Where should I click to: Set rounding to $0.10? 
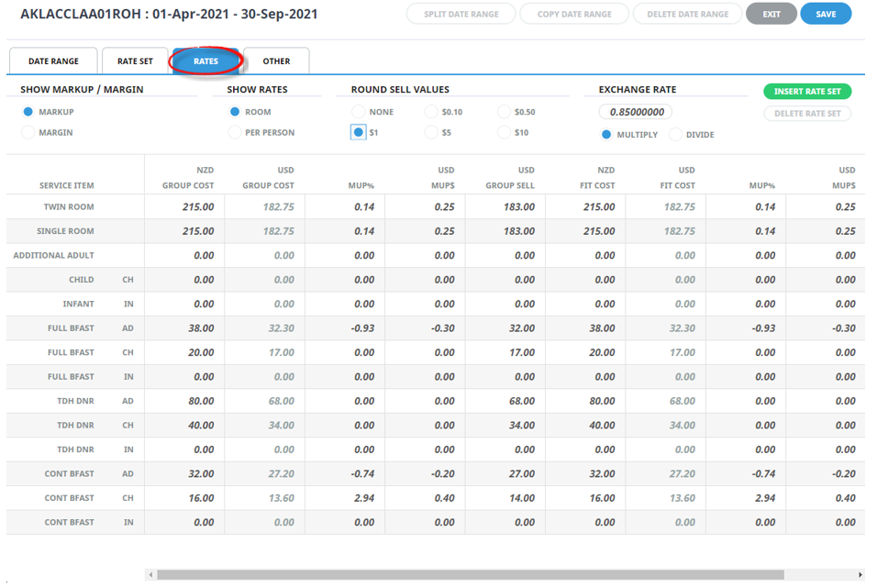pyautogui.click(x=431, y=112)
